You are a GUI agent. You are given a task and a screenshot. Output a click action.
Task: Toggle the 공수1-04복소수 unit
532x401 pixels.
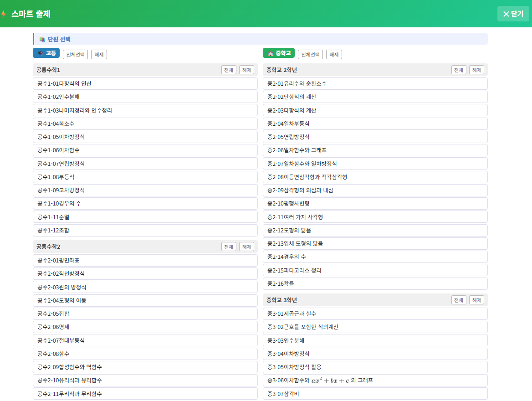pyautogui.click(x=145, y=123)
